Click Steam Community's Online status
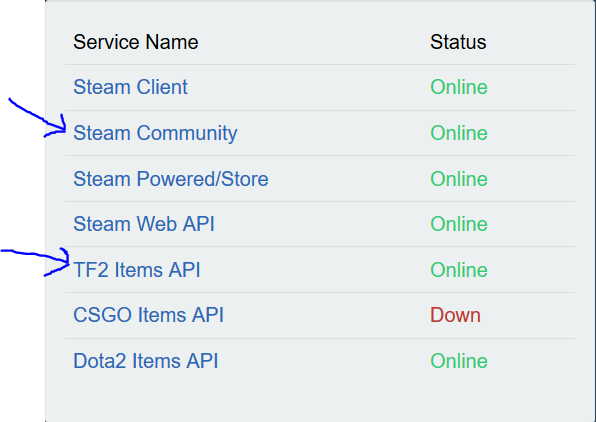 click(459, 133)
